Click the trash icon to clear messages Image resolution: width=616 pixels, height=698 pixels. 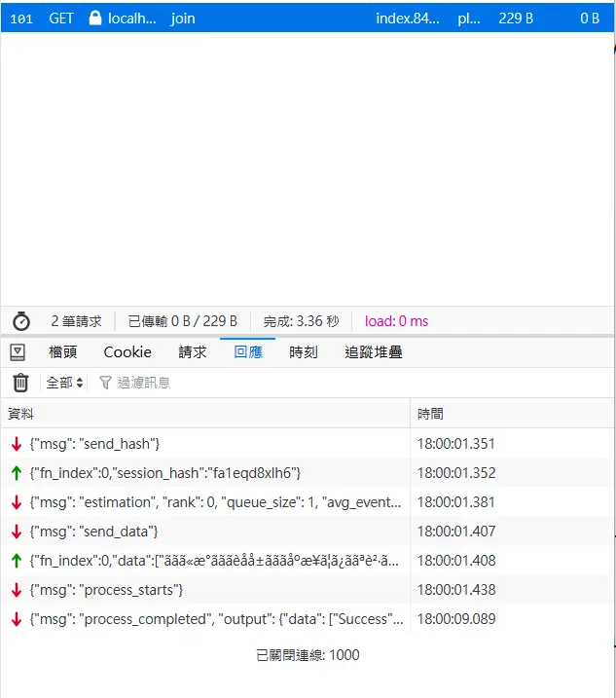coord(20,383)
